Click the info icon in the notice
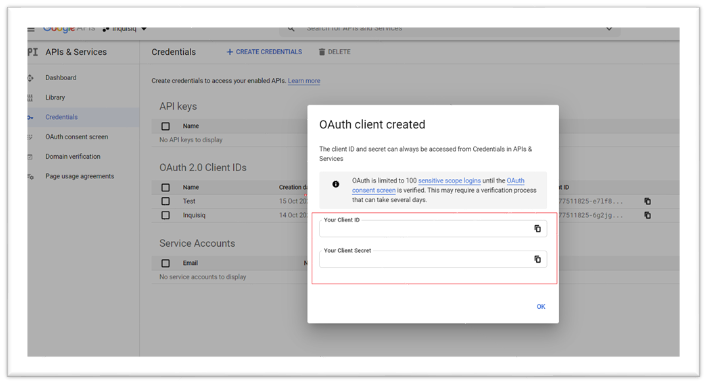The width and height of the screenshot is (710, 386). tap(336, 184)
